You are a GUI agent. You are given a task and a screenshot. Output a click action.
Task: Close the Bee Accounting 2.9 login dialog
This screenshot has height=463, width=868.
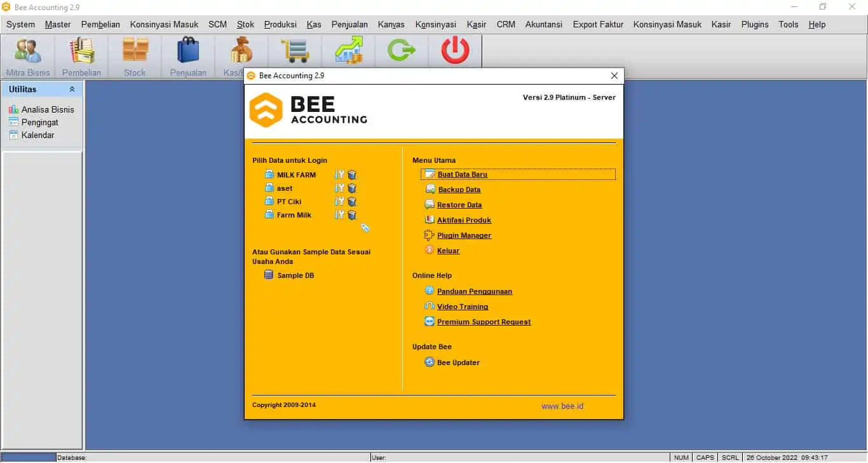coord(614,76)
